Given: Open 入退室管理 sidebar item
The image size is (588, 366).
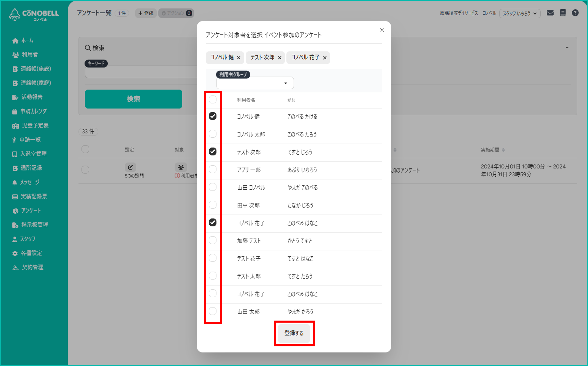Looking at the screenshot, I should point(29,154).
